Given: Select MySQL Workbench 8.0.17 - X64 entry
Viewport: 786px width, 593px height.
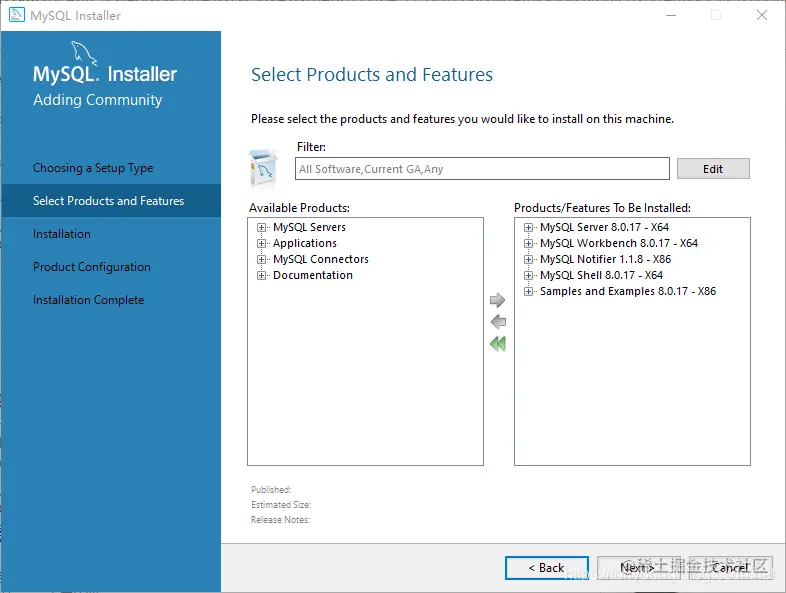Looking at the screenshot, I should [619, 243].
